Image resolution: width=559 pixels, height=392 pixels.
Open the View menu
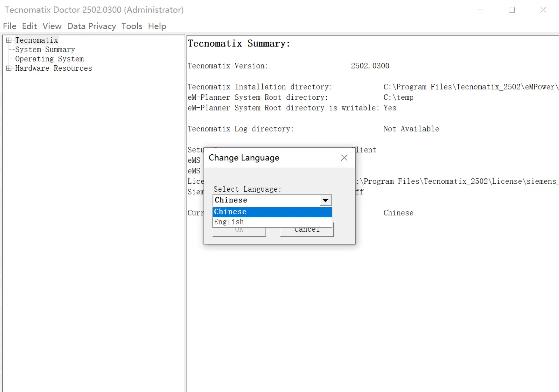[52, 26]
